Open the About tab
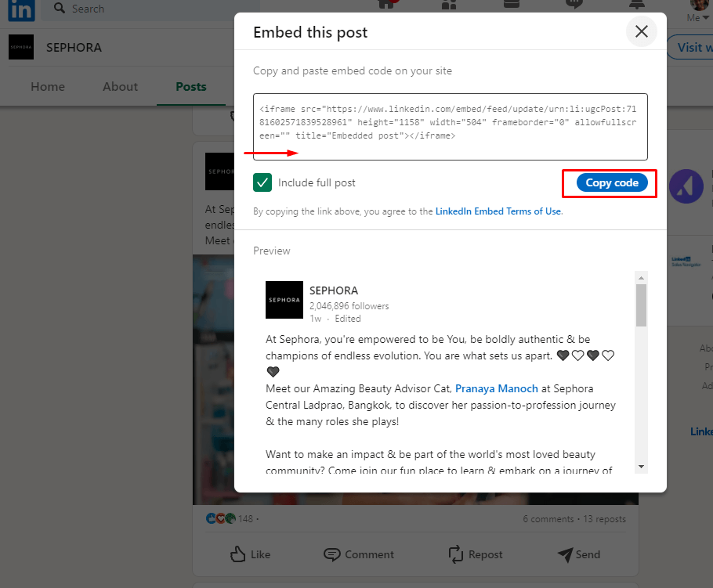 (120, 87)
